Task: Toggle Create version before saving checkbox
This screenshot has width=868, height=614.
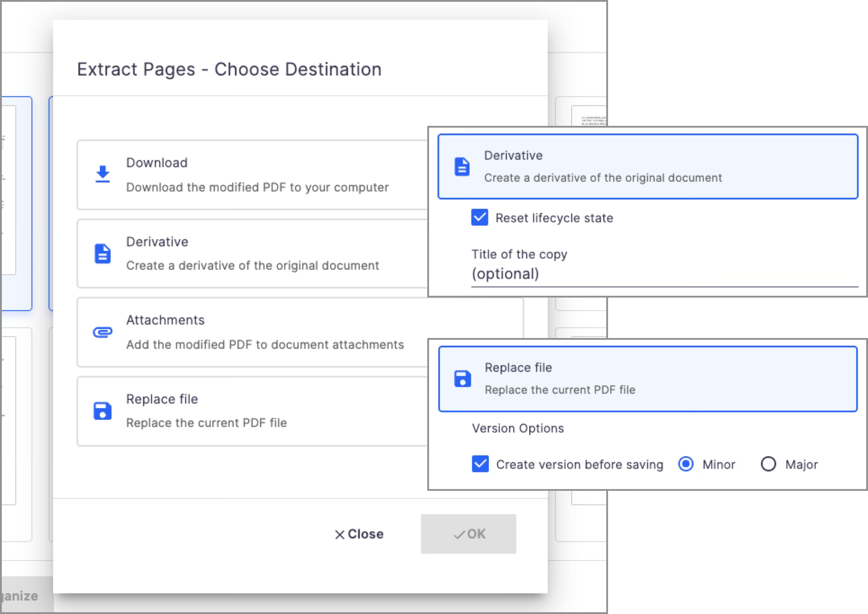Action: [480, 464]
